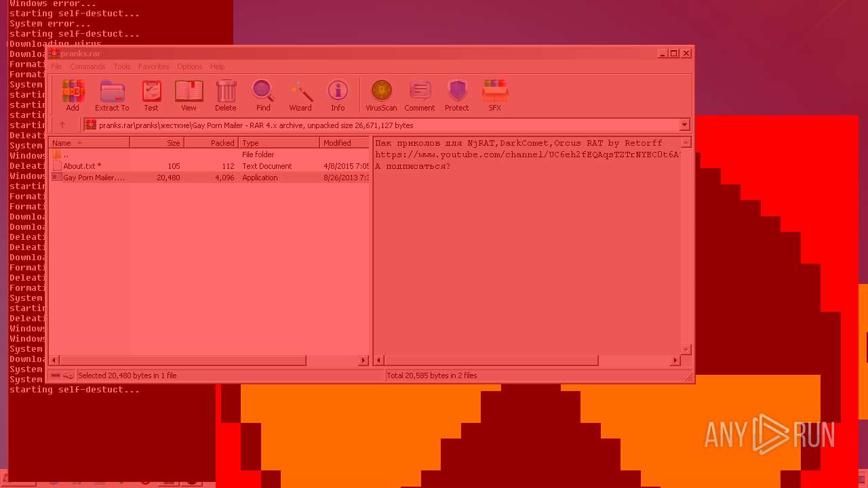Click the 20,480 size value
868x488 pixels.
click(x=168, y=178)
